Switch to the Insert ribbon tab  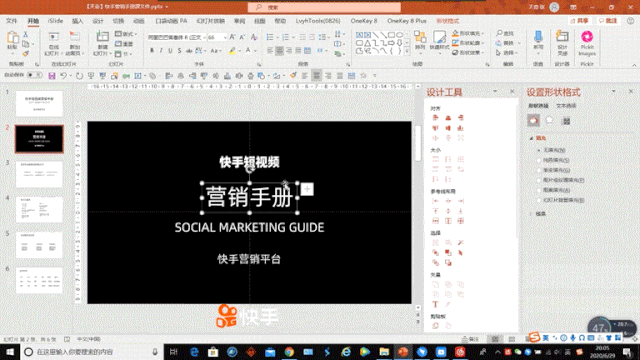[x=77, y=21]
